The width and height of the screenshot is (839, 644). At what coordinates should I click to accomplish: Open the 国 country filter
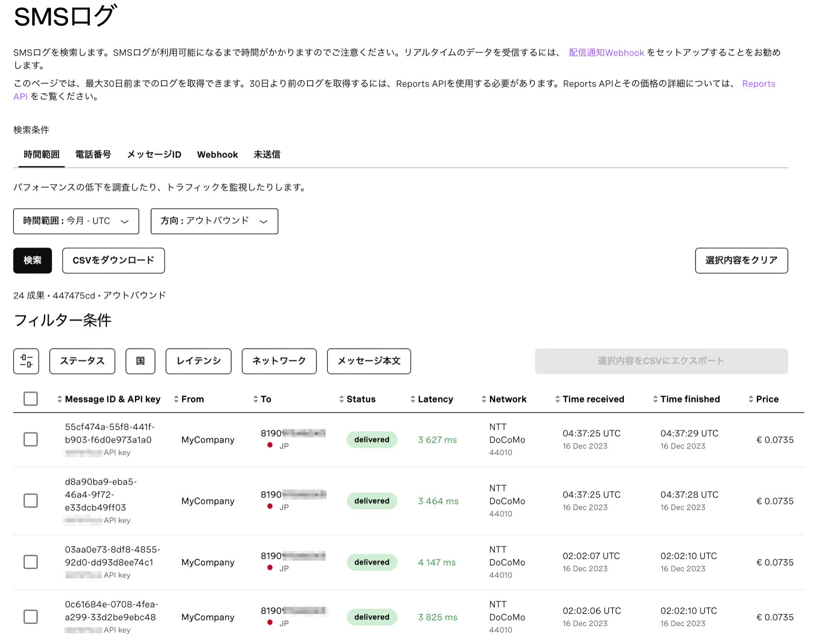pos(140,361)
